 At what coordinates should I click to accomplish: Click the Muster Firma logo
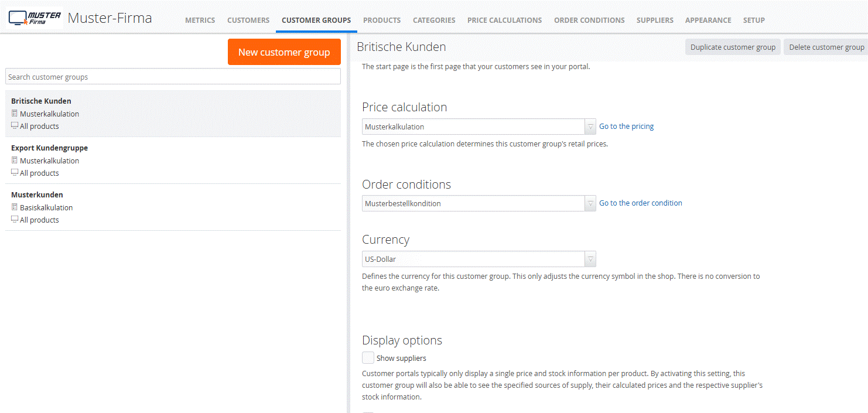(x=35, y=19)
